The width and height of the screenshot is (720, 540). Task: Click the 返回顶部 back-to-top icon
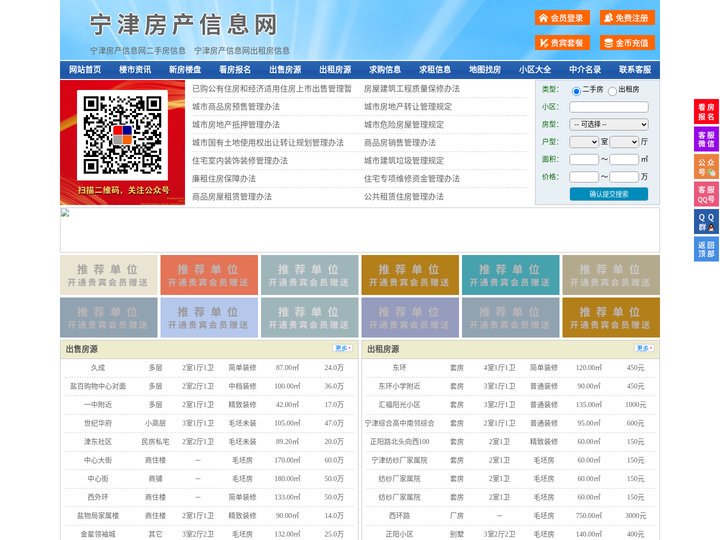coord(706,249)
